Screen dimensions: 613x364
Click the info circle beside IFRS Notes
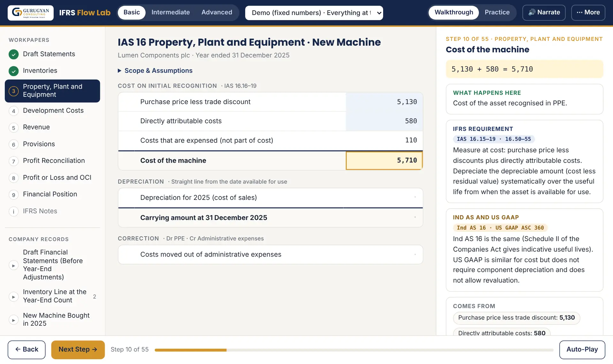pos(13,211)
